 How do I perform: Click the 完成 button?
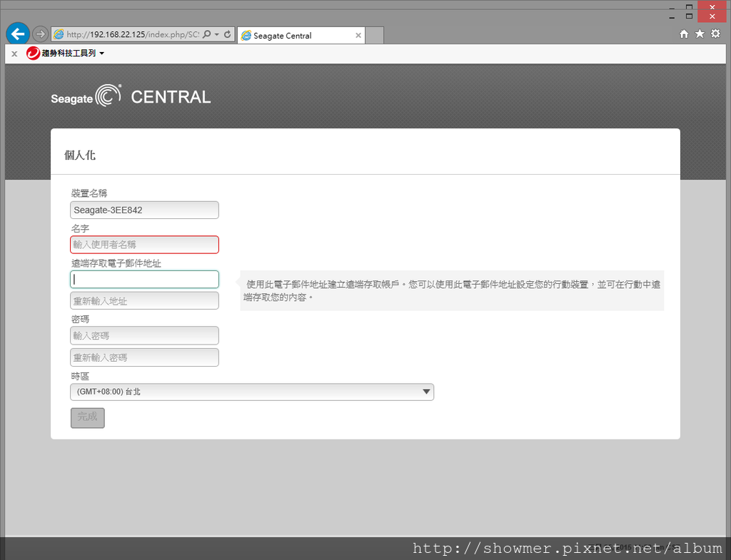click(88, 417)
